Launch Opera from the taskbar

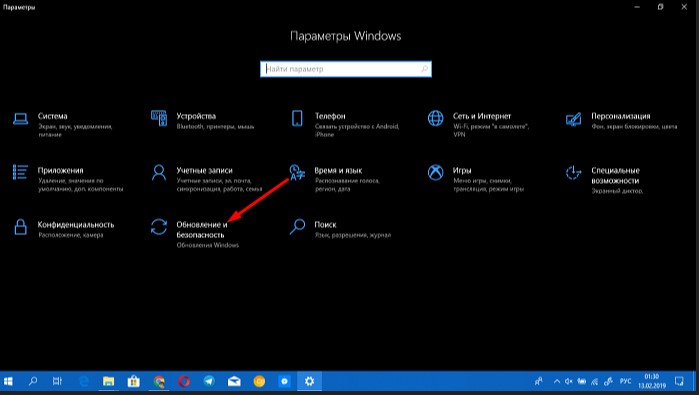click(x=184, y=382)
